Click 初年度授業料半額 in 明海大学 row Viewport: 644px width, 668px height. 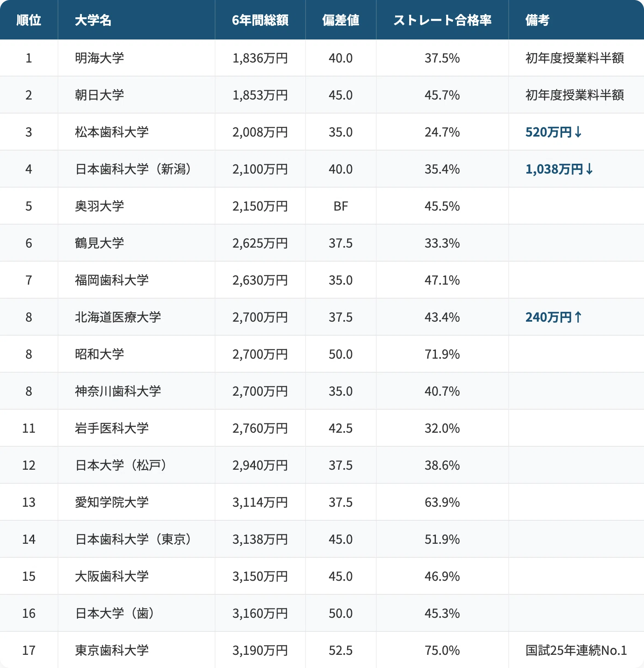(575, 58)
